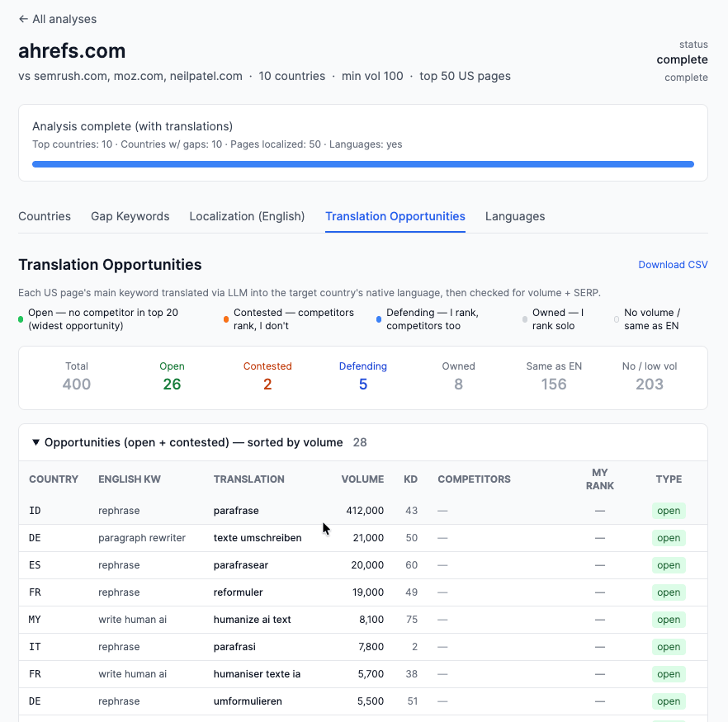Viewport: 728px width, 722px height.
Task: Open the VOLUME column header to sort
Action: pos(362,479)
